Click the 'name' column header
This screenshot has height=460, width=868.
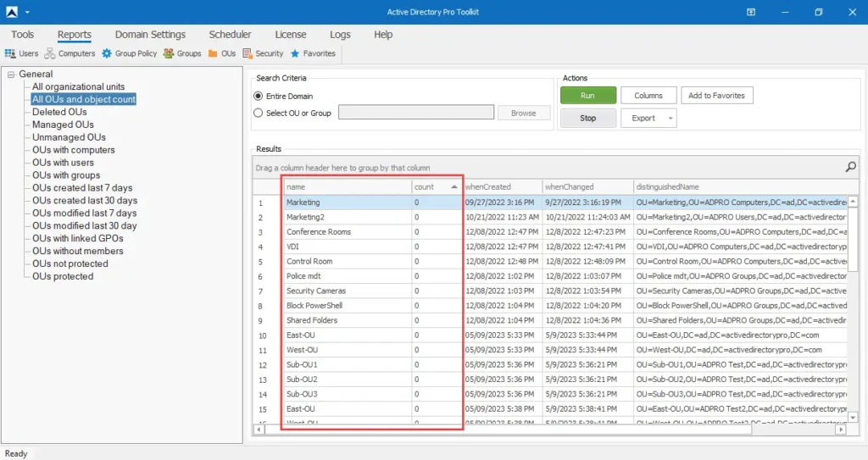[348, 187]
